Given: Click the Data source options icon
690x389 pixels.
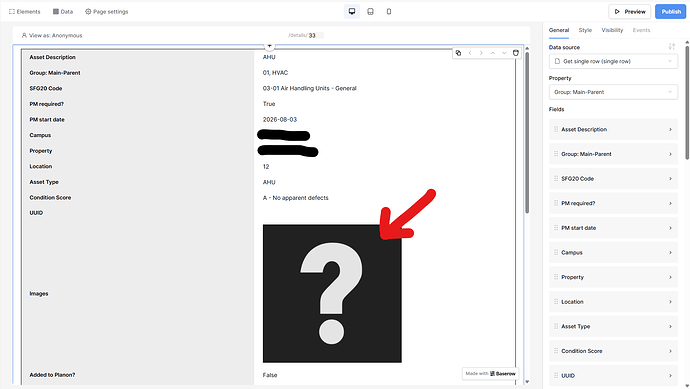Looking at the screenshot, I should point(672,46).
